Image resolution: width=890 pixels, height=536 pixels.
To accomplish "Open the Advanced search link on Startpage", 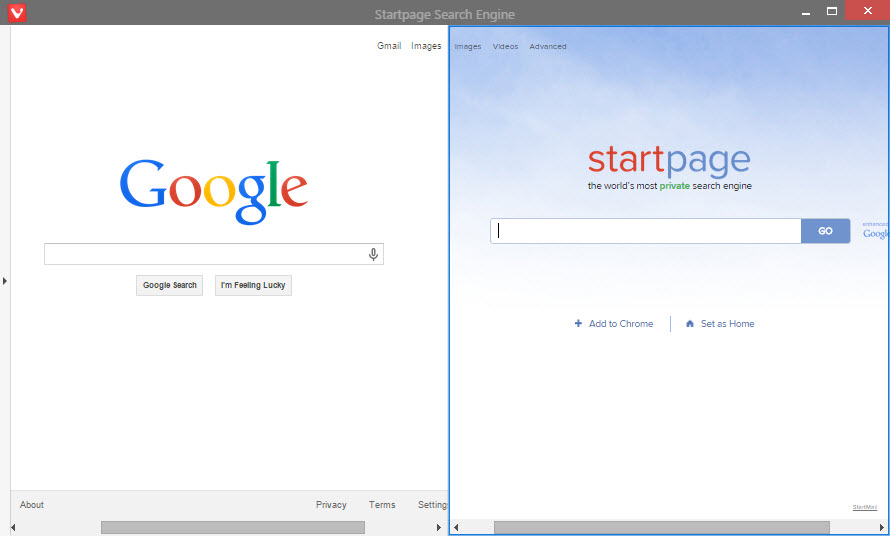I will coord(548,47).
